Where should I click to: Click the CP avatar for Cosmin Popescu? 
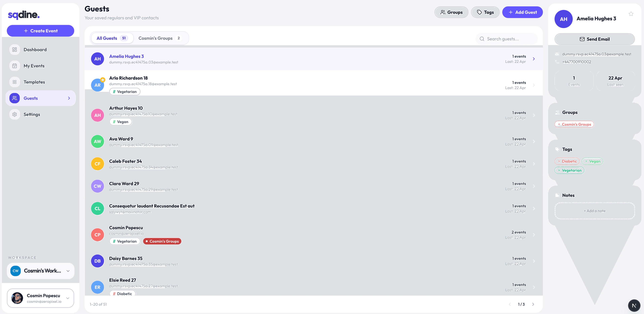97,235
